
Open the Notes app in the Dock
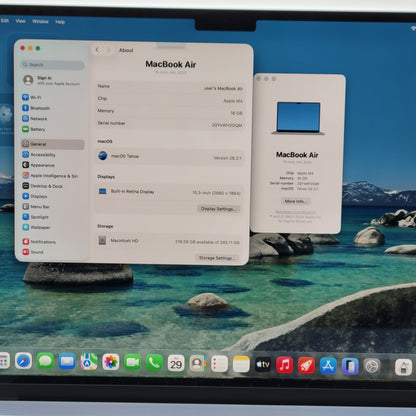coord(241,364)
